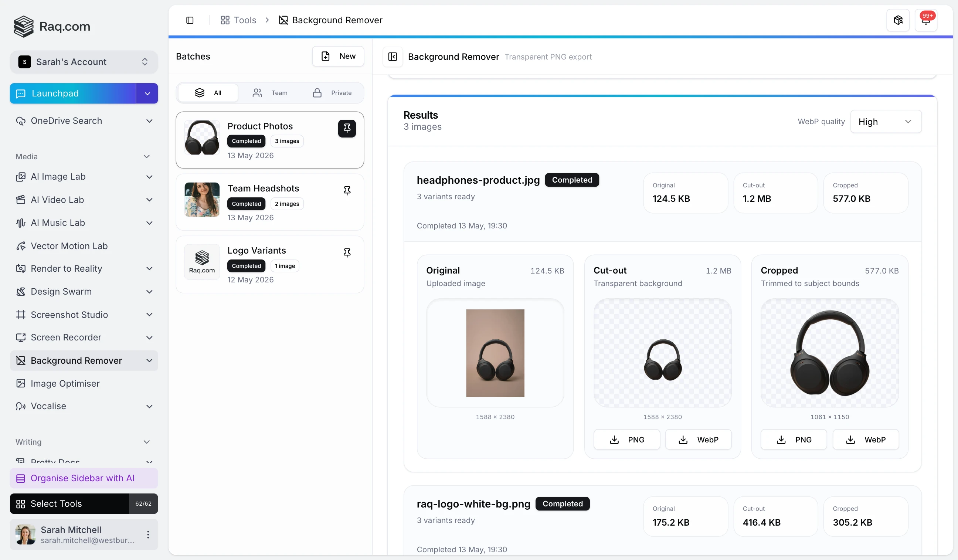The image size is (958, 560).
Task: Open Sarah Mitchell user options menu
Action: pos(148,535)
